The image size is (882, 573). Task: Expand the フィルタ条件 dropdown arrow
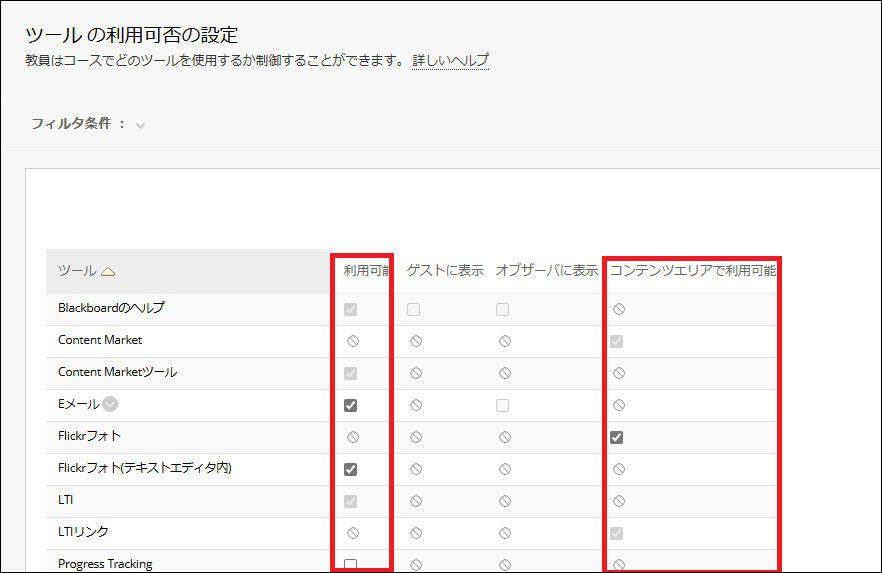pyautogui.click(x=141, y=125)
